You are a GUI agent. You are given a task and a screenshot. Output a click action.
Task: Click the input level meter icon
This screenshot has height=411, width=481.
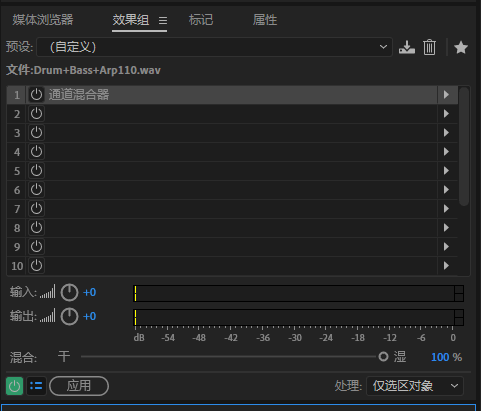[48, 292]
